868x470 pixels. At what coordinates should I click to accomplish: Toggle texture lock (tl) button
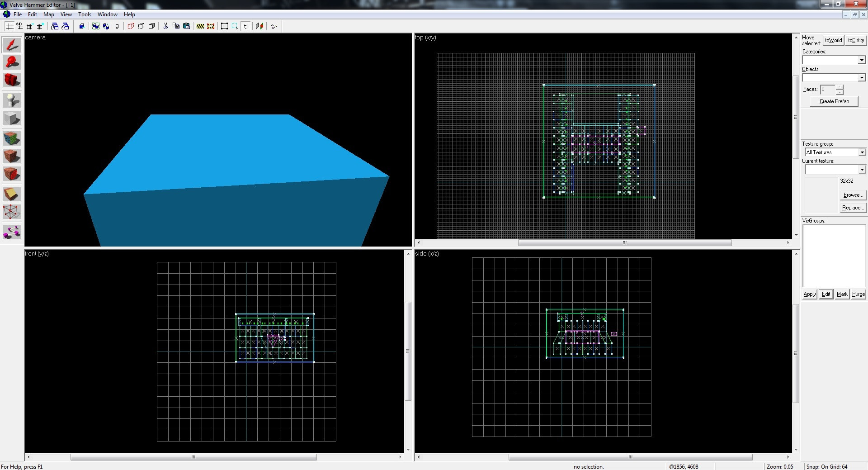tap(245, 26)
